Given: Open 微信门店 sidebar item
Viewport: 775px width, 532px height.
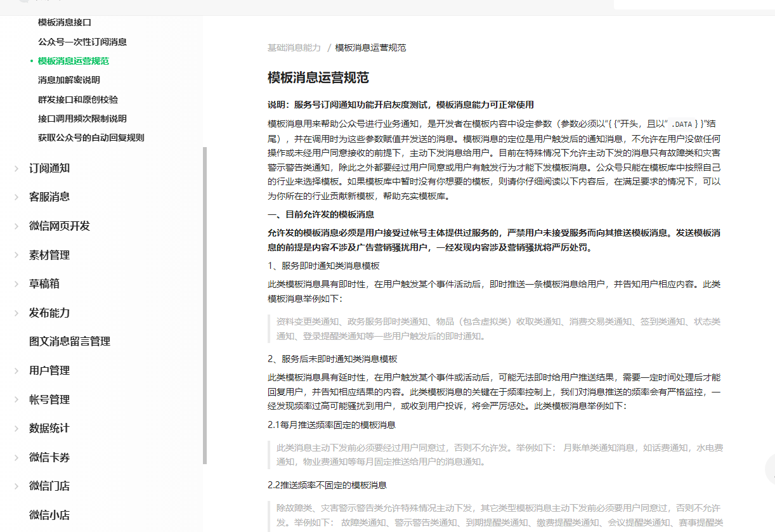Looking at the screenshot, I should click(x=49, y=486).
